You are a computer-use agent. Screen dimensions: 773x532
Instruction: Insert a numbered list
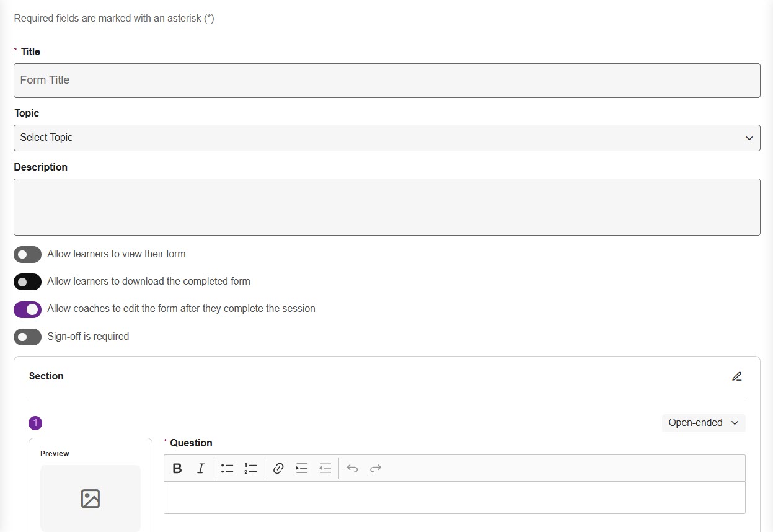click(250, 468)
